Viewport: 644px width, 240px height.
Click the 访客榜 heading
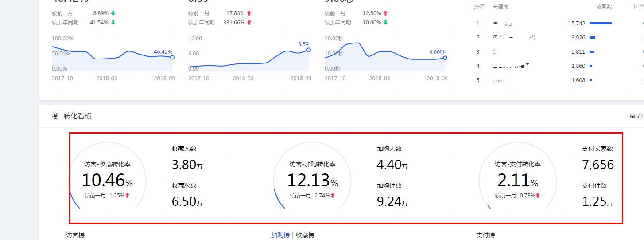click(75, 235)
